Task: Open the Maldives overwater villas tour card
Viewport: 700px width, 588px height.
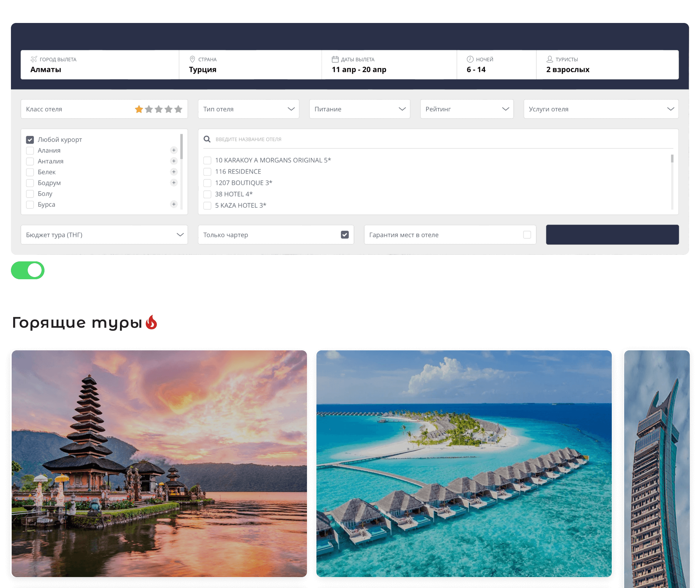Action: 464,464
